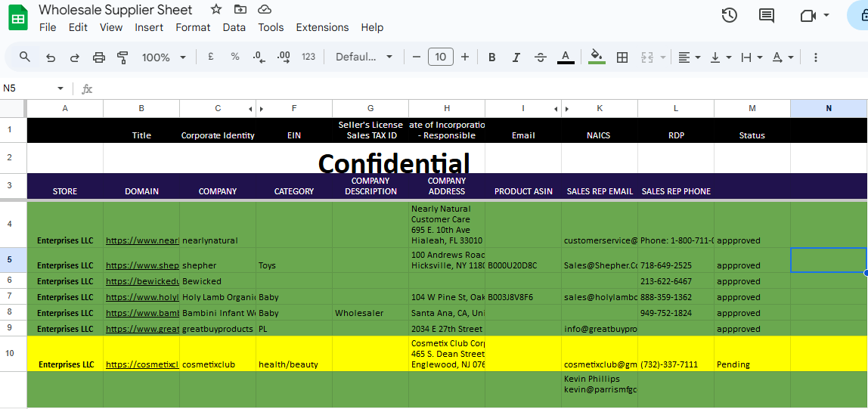
Task: Format as currency with pound icon
Action: point(210,57)
